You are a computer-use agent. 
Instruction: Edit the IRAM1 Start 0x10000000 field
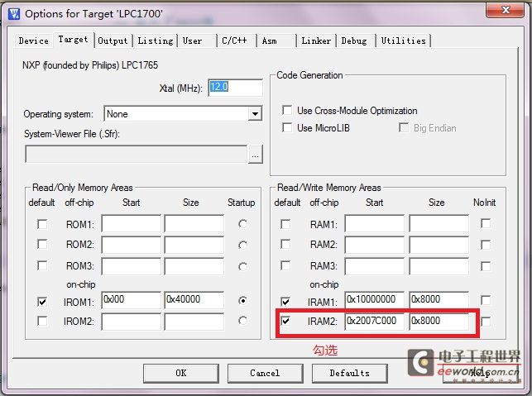375,300
